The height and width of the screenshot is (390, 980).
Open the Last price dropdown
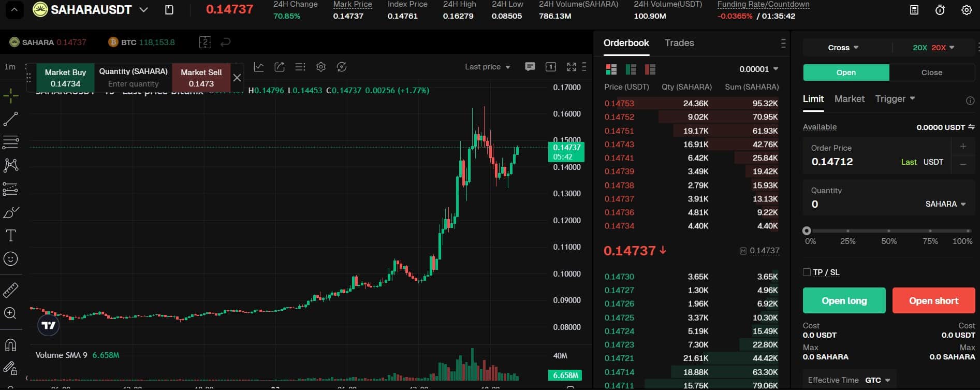pos(488,67)
